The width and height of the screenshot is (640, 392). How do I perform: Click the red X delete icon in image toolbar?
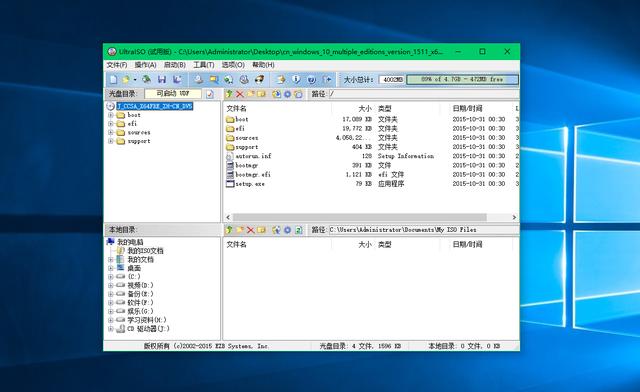(x=240, y=94)
